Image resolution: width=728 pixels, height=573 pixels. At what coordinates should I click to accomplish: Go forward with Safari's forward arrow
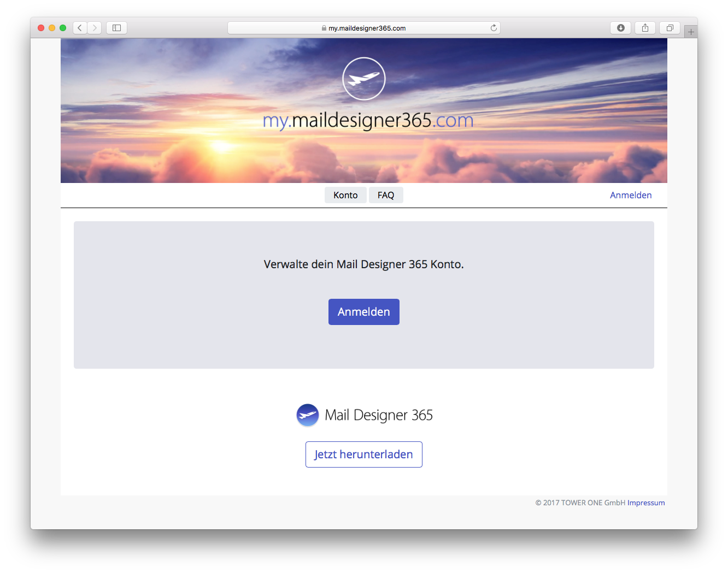coord(95,28)
